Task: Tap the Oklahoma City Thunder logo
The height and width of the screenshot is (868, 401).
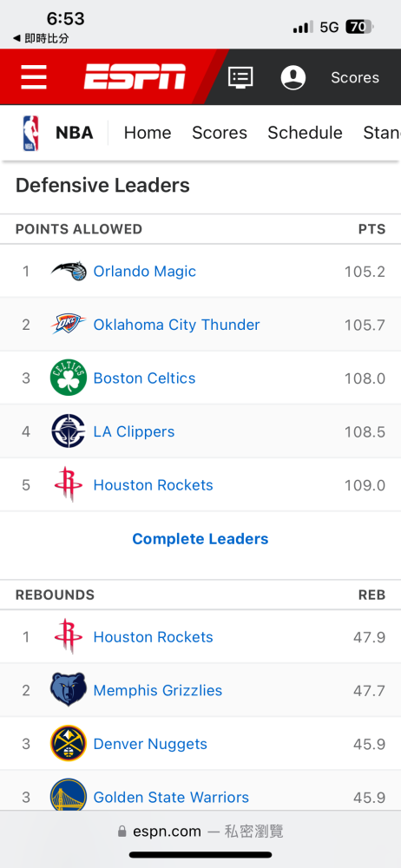Action: pyautogui.click(x=69, y=325)
